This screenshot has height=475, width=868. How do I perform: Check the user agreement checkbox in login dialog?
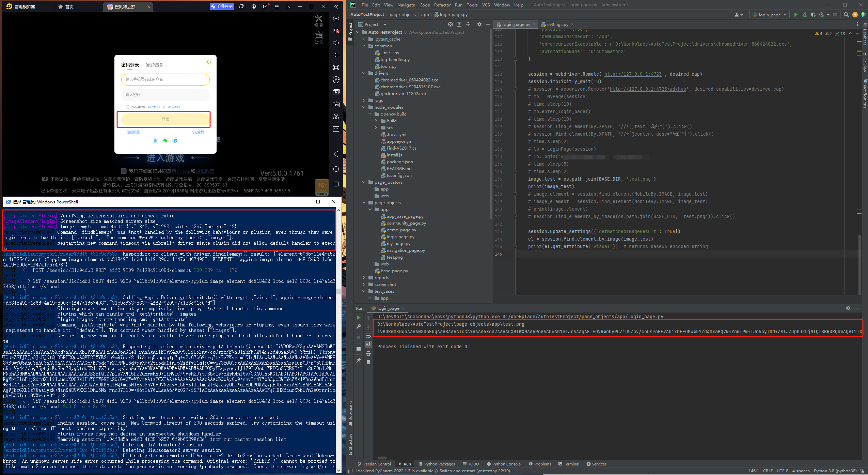pyautogui.click(x=128, y=107)
